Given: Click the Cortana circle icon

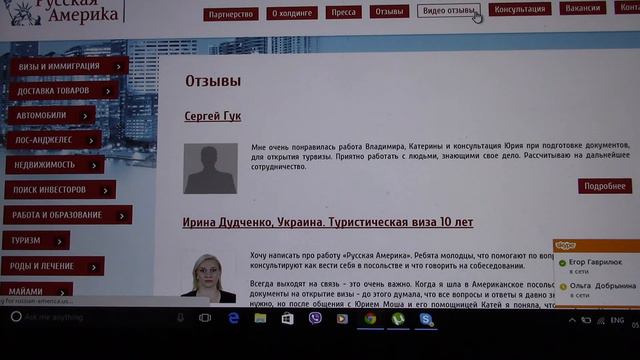Looking at the screenshot, I should pyautogui.click(x=16, y=316).
